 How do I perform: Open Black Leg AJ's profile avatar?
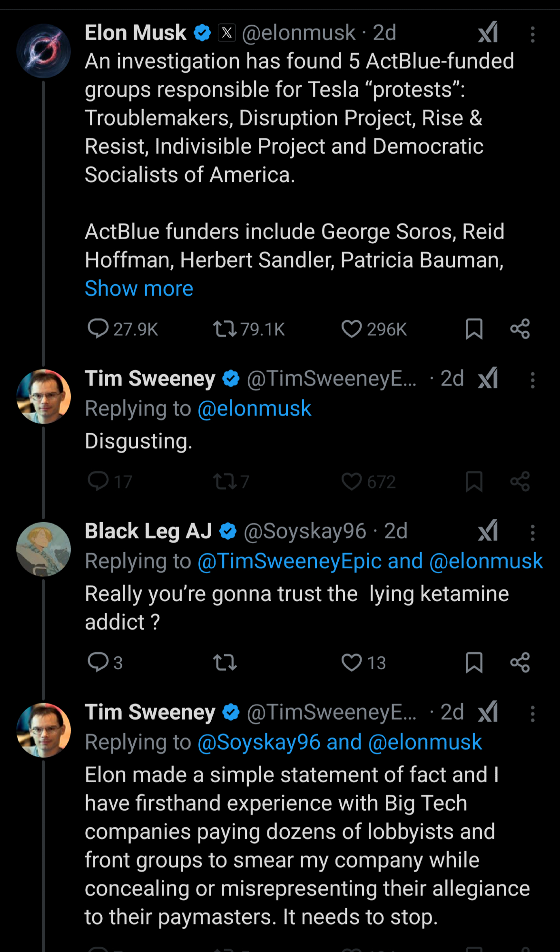43,549
